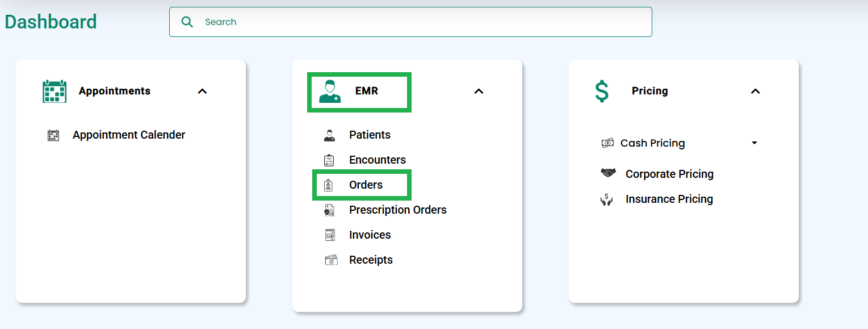The height and width of the screenshot is (329, 868).
Task: Open the Appointment Calender link
Action: (129, 135)
